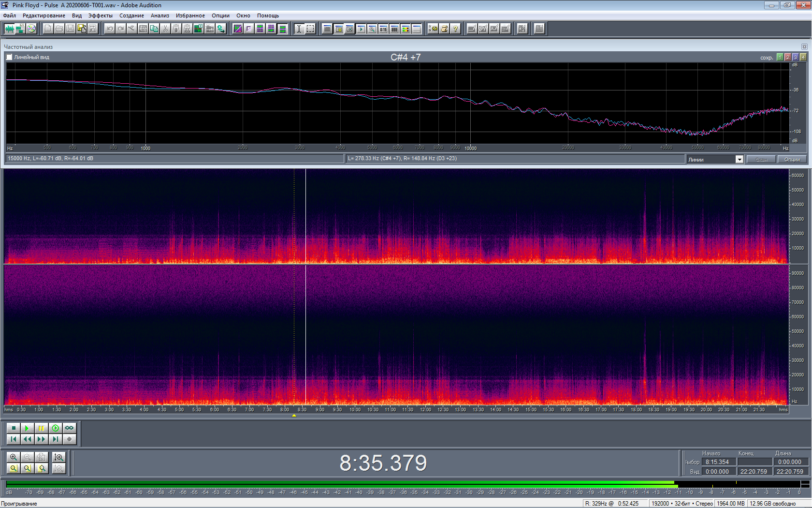Select saved snapshot 4 yellow swatch
This screenshot has width=812, height=508.
[x=803, y=57]
